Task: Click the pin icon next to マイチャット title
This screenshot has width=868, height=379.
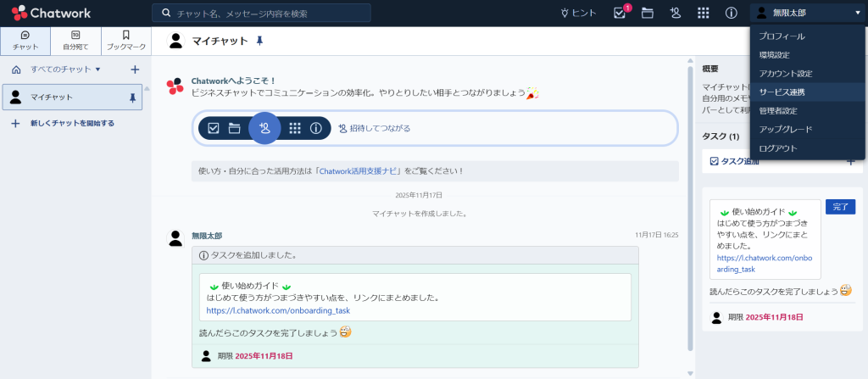Action: coord(259,41)
